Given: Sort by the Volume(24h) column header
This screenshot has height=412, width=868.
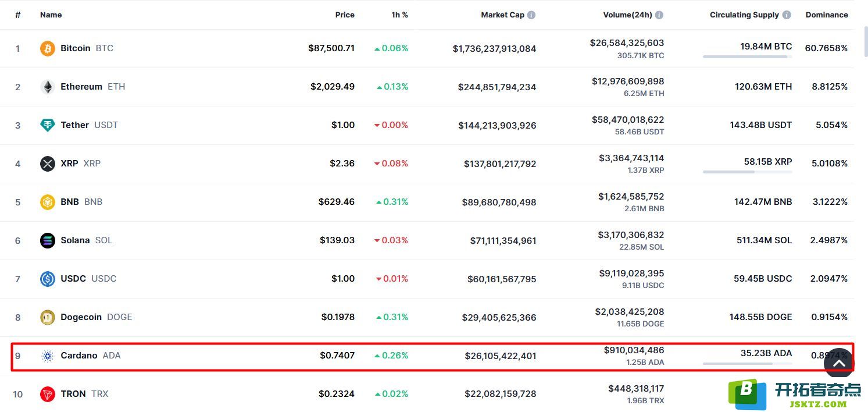Looking at the screenshot, I should 628,15.
